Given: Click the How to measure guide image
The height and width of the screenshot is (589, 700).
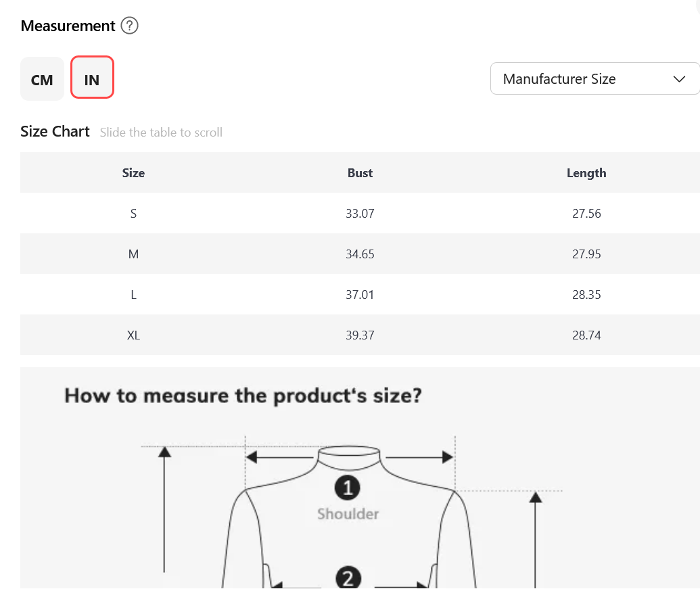Looking at the screenshot, I should (360, 478).
